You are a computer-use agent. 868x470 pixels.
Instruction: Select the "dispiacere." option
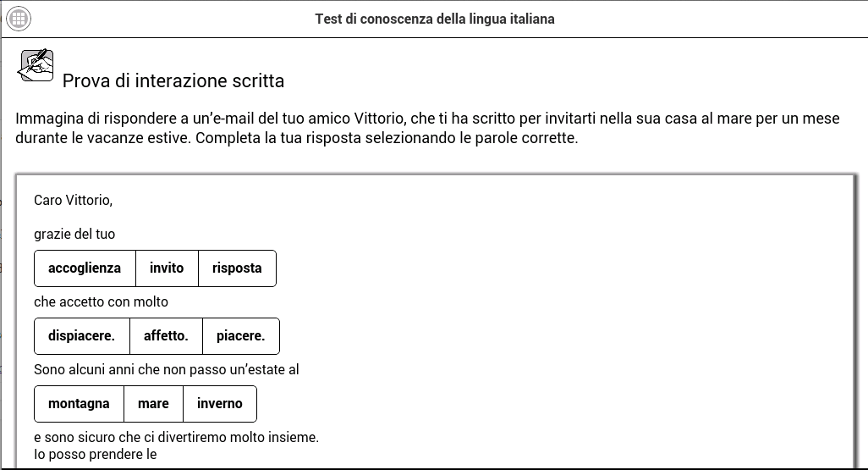tap(81, 336)
